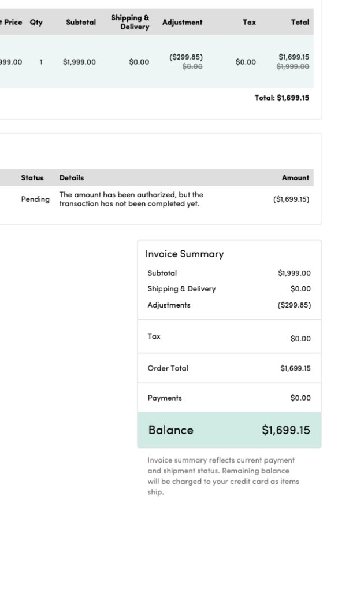Click the crossed-out $1,999.00 total
Screen dimensions: 364x592
(x=293, y=67)
